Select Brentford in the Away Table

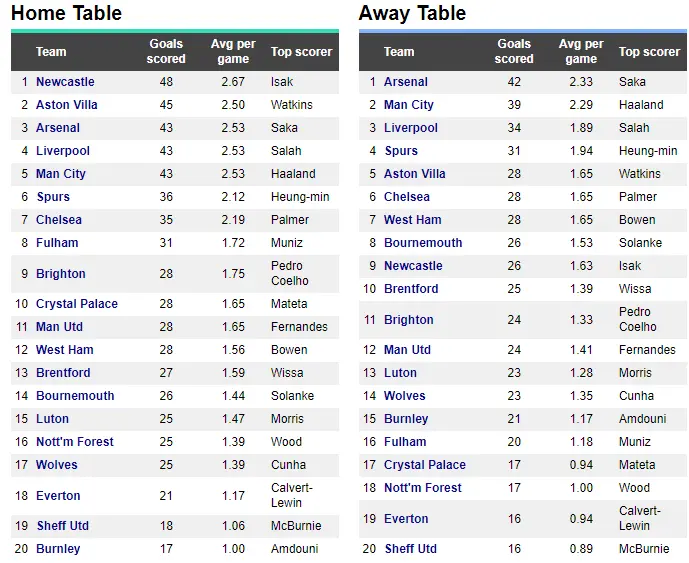coord(411,289)
